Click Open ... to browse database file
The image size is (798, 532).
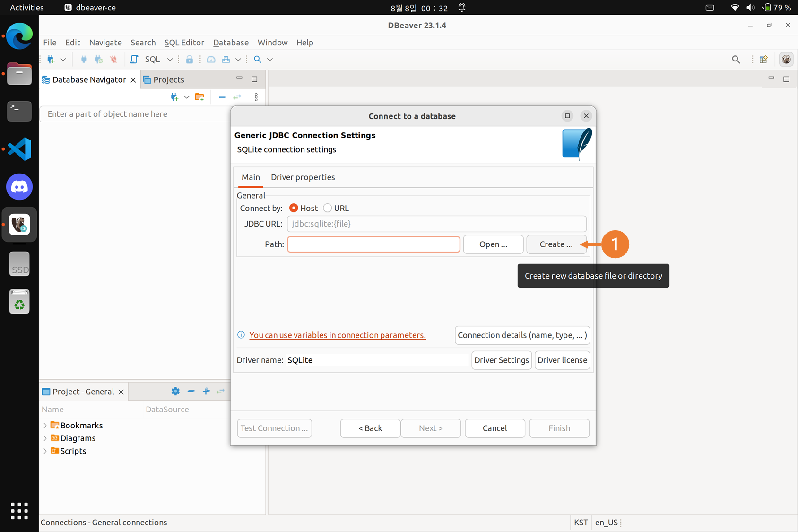493,244
